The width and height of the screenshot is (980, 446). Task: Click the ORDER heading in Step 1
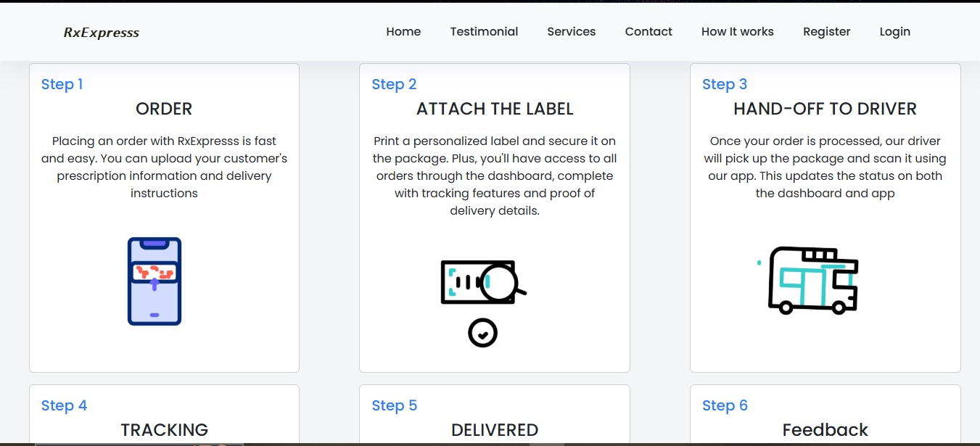click(164, 109)
